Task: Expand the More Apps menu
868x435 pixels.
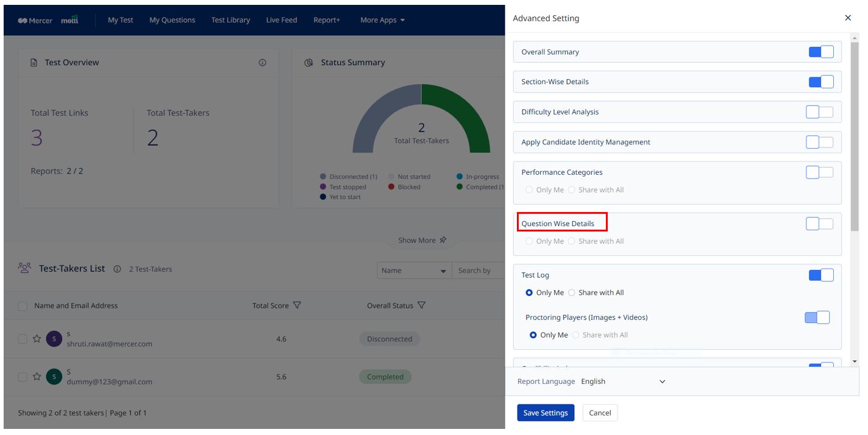Action: pos(382,20)
